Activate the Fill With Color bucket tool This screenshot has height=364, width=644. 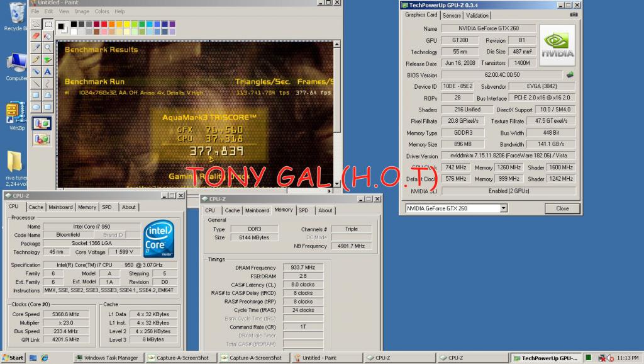click(48, 36)
